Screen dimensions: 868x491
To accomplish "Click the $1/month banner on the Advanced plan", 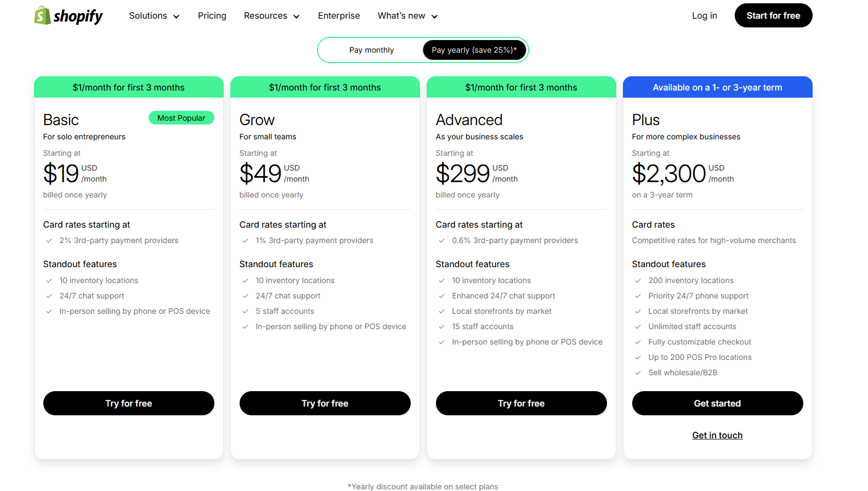I will click(x=521, y=87).
